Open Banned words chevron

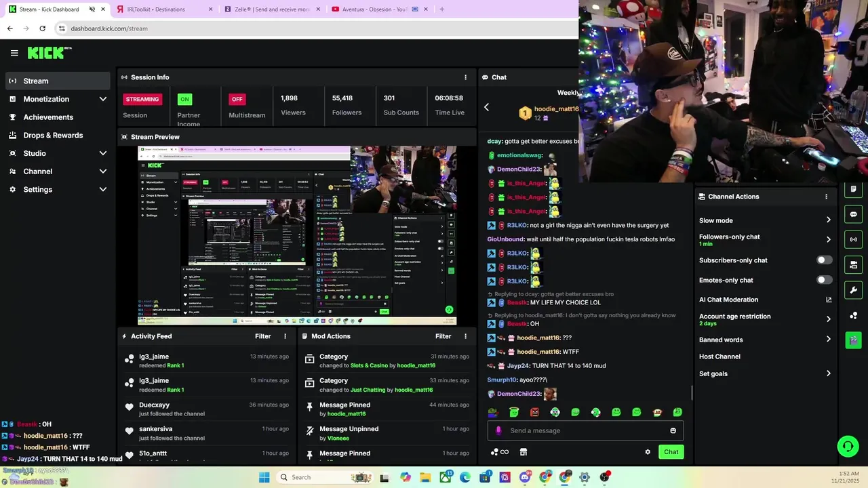click(828, 340)
